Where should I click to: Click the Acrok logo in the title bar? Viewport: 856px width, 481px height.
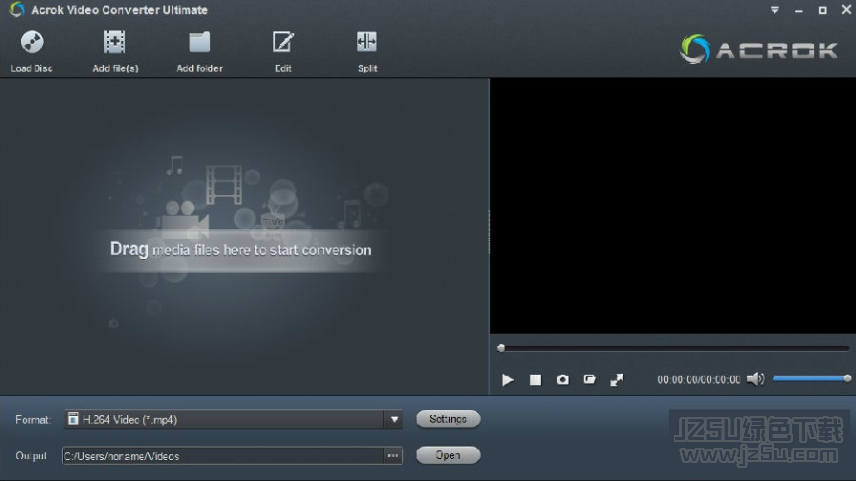tap(17, 9)
